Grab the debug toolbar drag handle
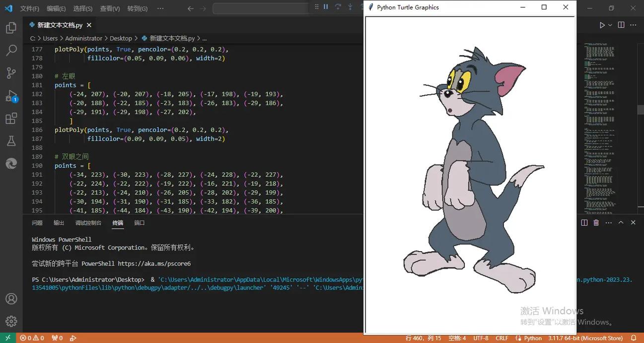The height and width of the screenshot is (343, 644). tap(317, 7)
